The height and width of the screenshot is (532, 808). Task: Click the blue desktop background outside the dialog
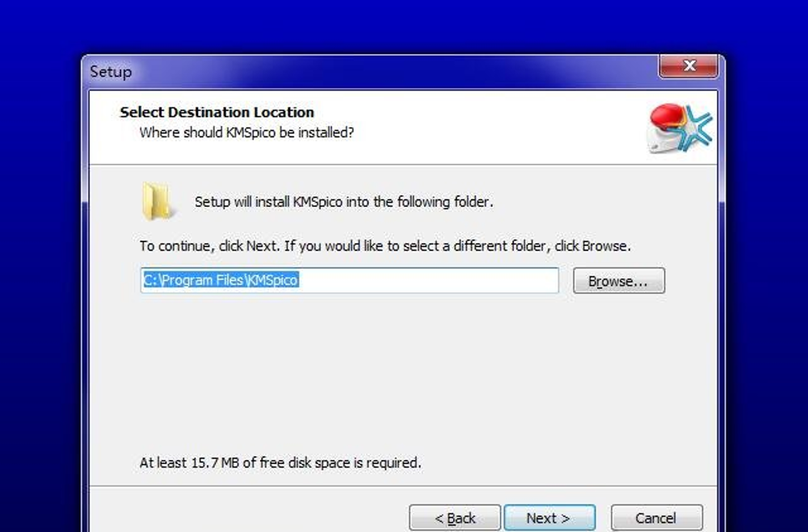tap(402, 26)
